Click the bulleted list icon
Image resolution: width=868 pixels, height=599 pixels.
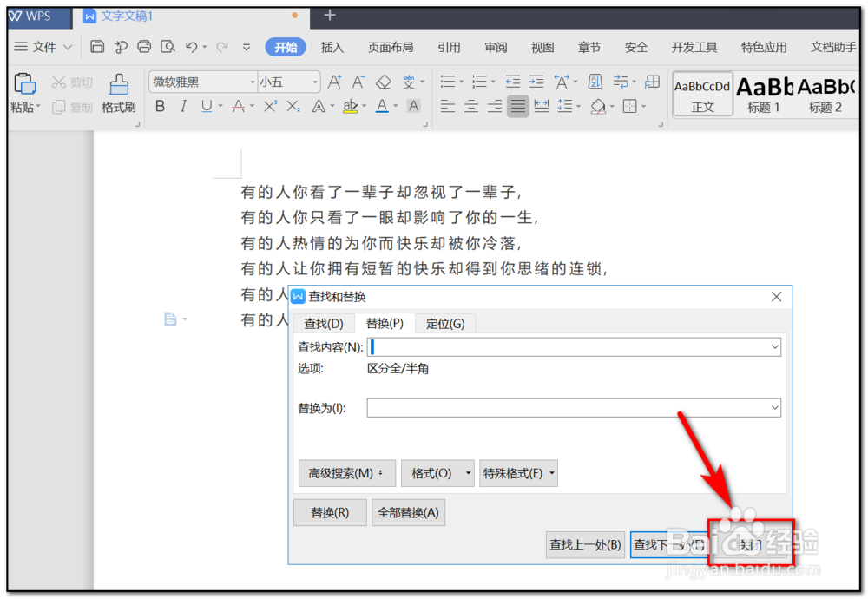[448, 82]
